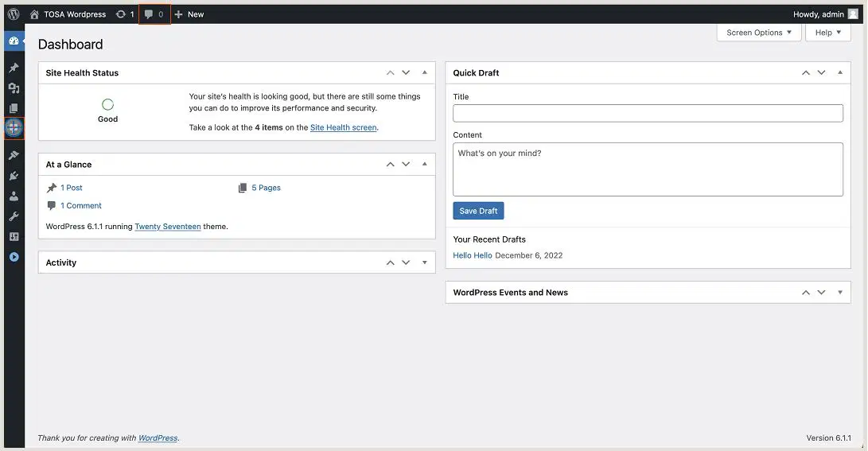This screenshot has width=868, height=451.
Task: Open the Media library sidebar icon
Action: [x=14, y=88]
